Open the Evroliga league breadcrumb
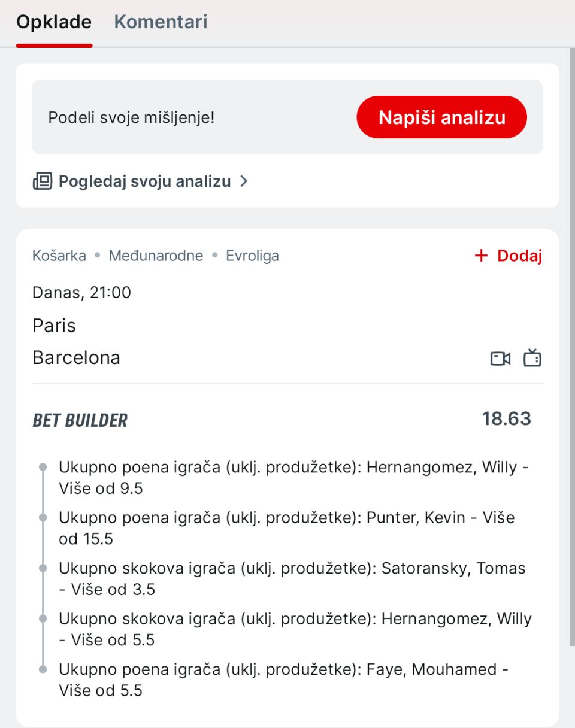This screenshot has height=728, width=575. click(x=252, y=256)
